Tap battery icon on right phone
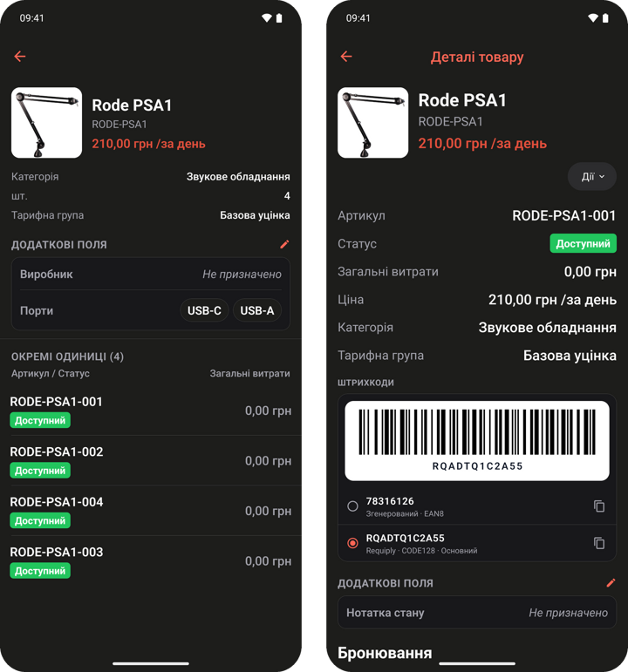Screen dimensions: 628x672 [x=605, y=18]
